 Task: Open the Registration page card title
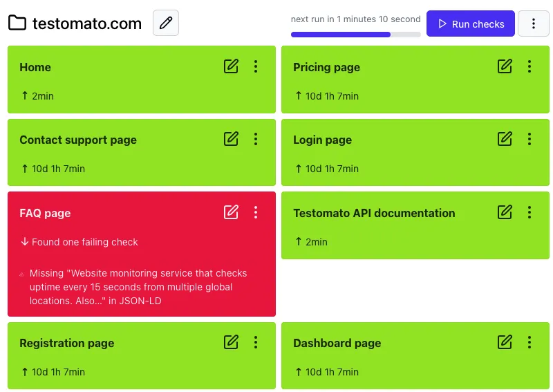66,343
